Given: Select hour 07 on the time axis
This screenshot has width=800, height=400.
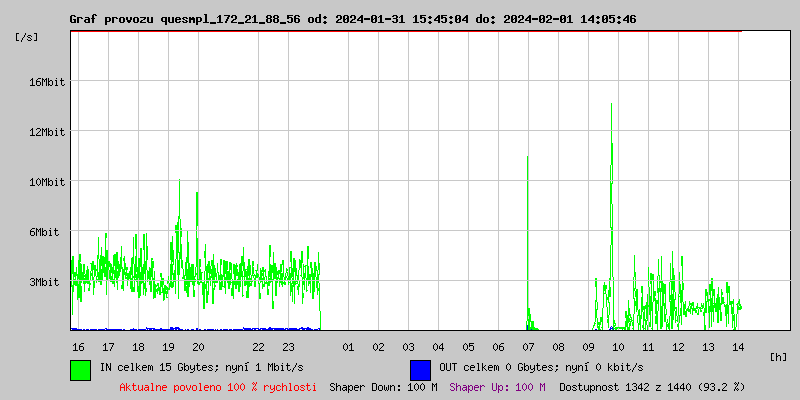Looking at the screenshot, I should [528, 347].
